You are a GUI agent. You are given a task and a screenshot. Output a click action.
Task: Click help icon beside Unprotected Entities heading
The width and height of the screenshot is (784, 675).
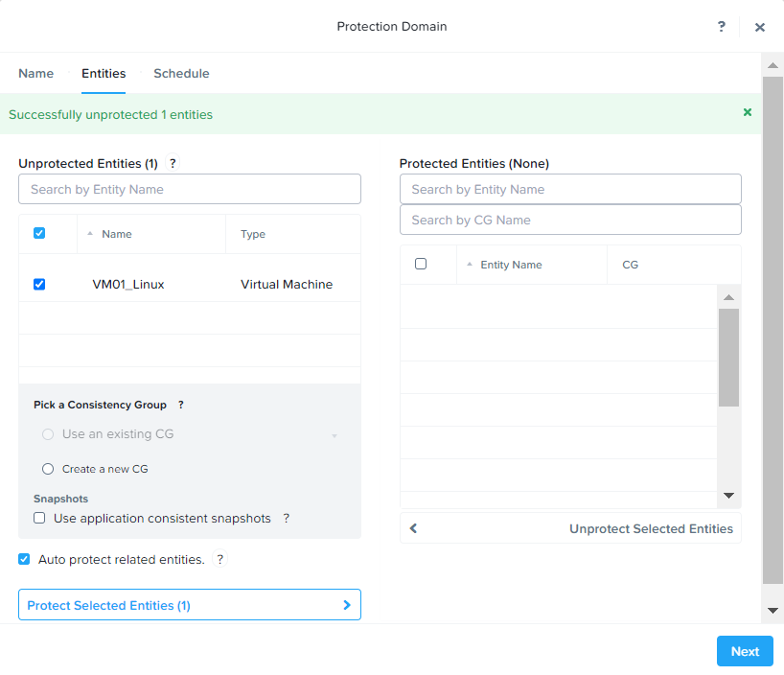pyautogui.click(x=173, y=164)
